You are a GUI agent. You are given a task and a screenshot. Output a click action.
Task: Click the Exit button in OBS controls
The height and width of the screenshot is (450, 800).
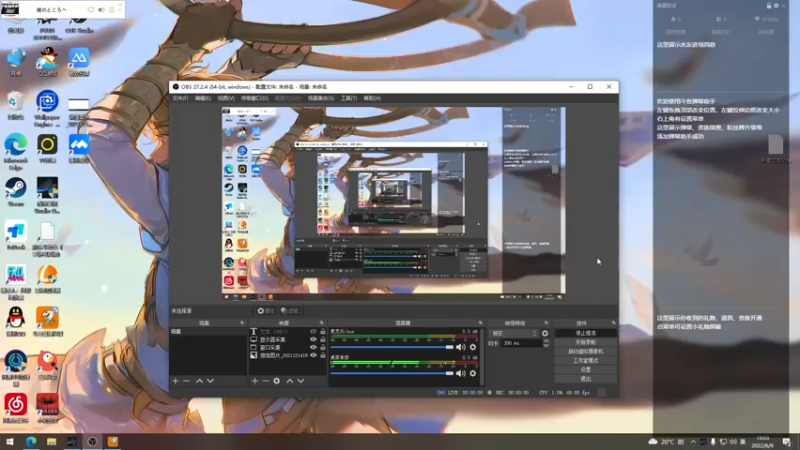pyautogui.click(x=585, y=379)
